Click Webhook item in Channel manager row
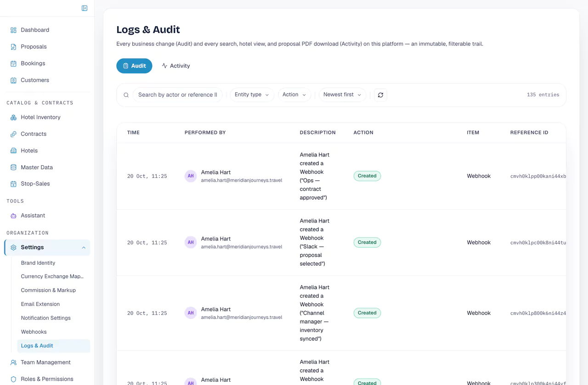Screen dimensions: 588x385 [479, 313]
